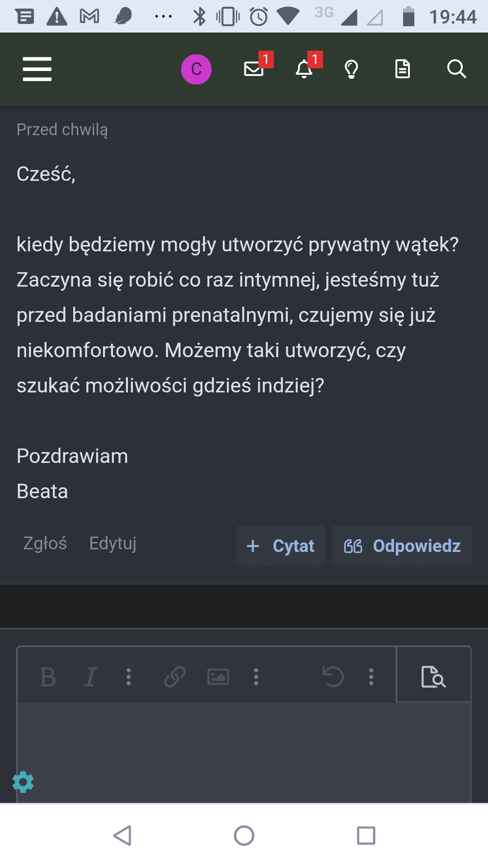Open the document icon in header
The image size is (488, 868).
tap(403, 69)
